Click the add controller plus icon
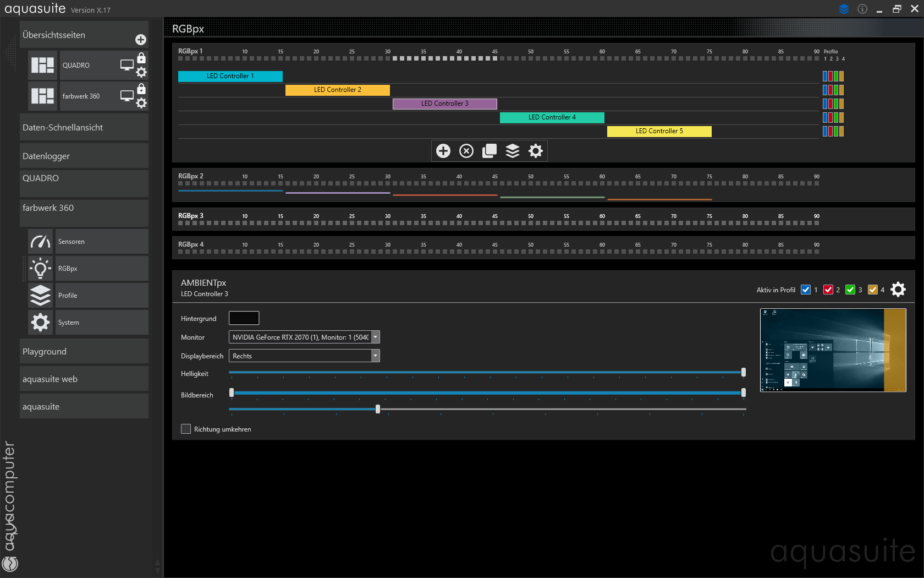Image resolution: width=924 pixels, height=578 pixels. pyautogui.click(x=443, y=151)
